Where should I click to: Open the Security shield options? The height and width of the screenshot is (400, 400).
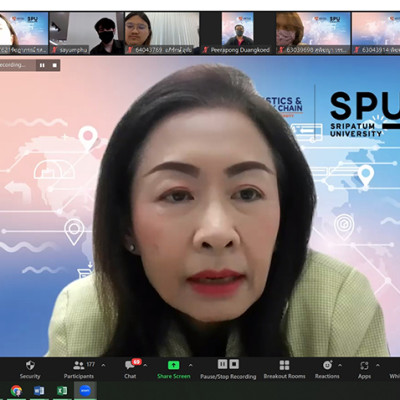point(30,370)
